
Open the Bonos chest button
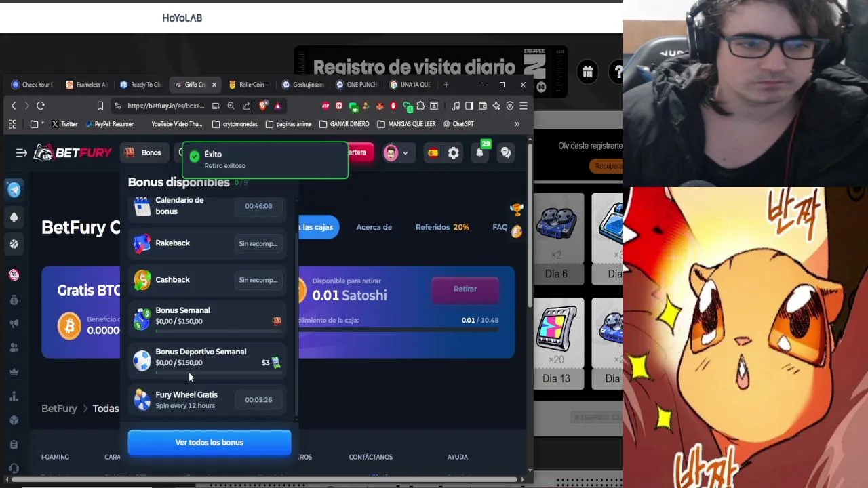(143, 152)
